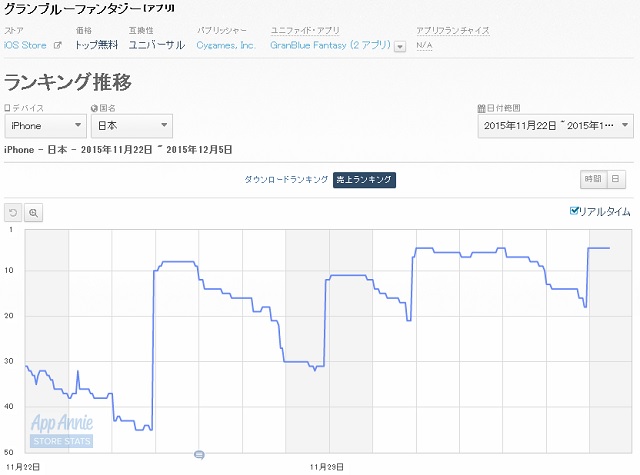Image resolution: width=640 pixels, height=475 pixels.
Task: Select the 売上ランキング tab
Action: (364, 180)
